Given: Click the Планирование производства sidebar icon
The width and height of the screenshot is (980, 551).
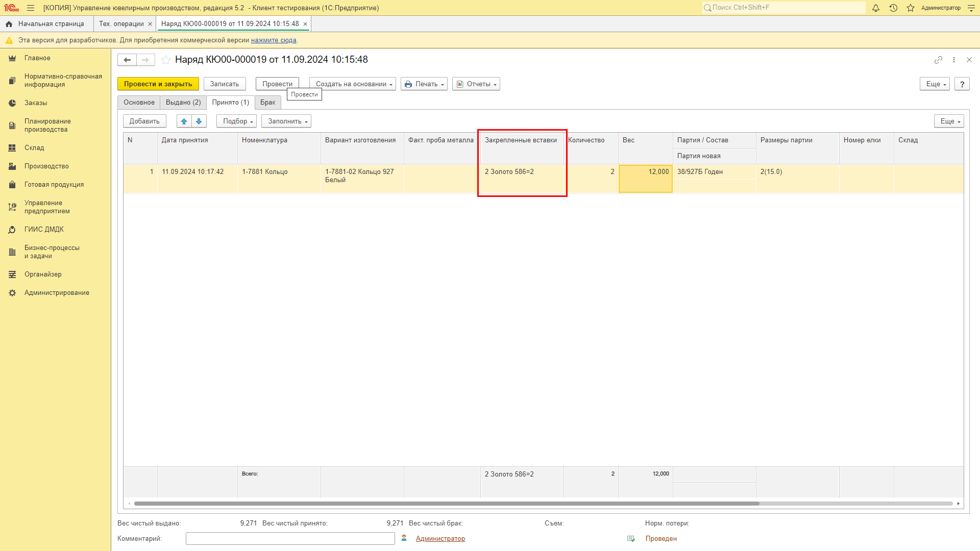Looking at the screenshot, I should tap(12, 126).
